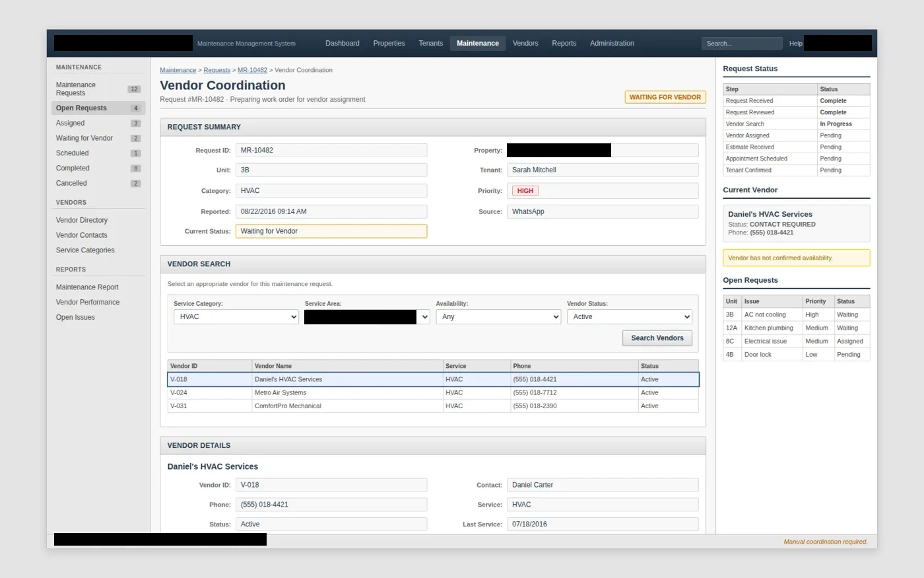The image size is (924, 578).
Task: Expand the Availability dropdown
Action: 498,317
